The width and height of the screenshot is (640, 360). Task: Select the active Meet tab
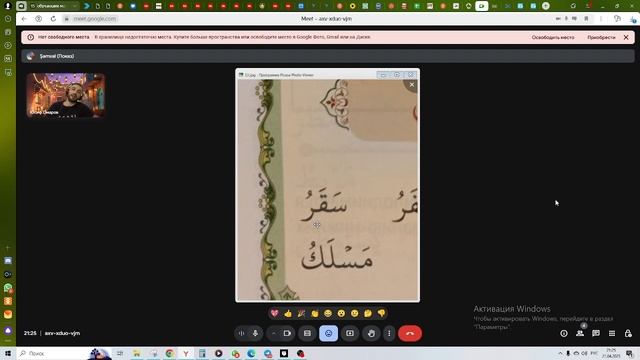click(x=482, y=6)
